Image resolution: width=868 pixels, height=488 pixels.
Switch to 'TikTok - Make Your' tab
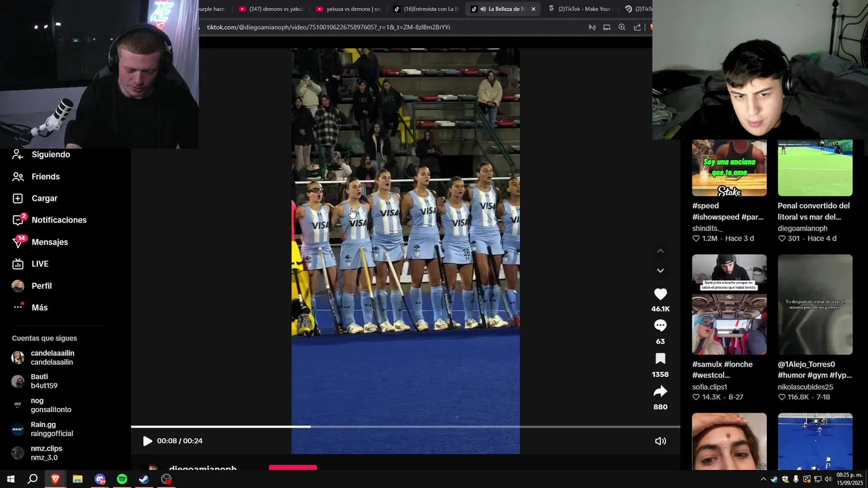coord(580,9)
